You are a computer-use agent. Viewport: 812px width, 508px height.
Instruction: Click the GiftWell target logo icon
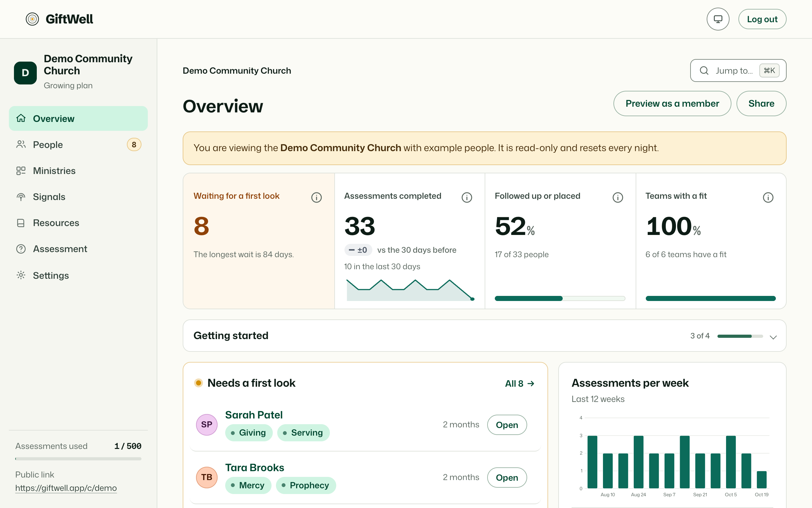pos(32,19)
